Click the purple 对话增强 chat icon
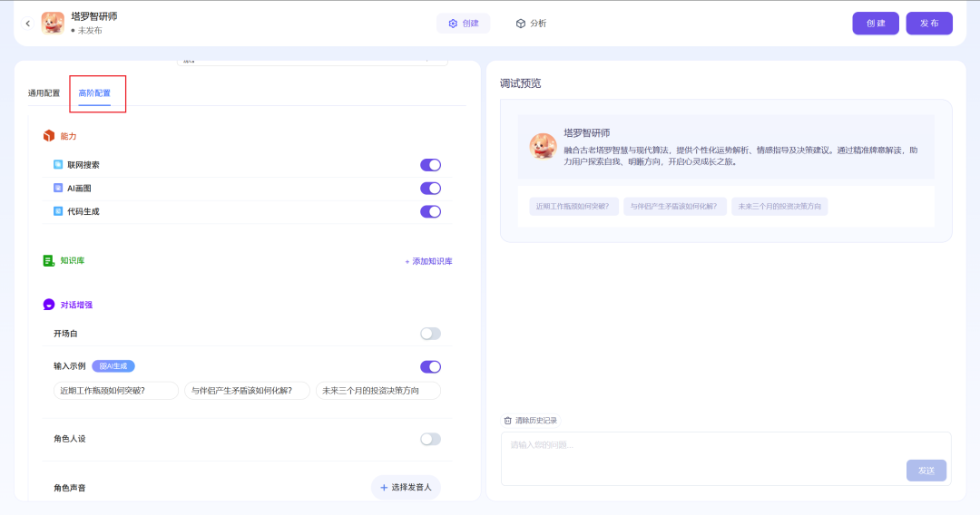Viewport: 980px width, 515px height. [x=49, y=305]
